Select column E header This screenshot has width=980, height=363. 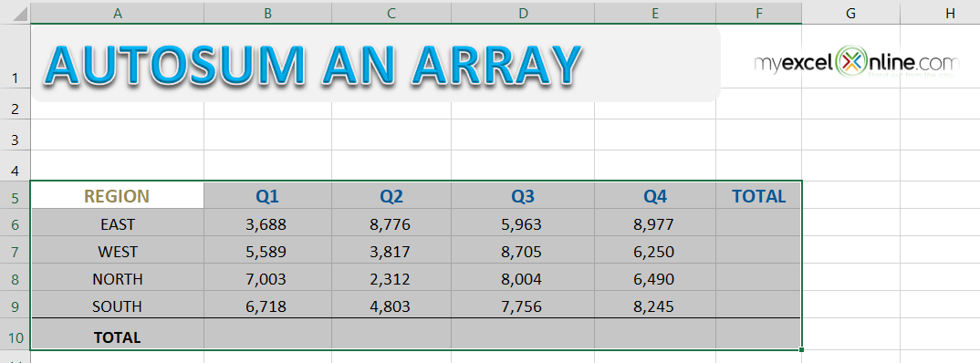point(655,13)
